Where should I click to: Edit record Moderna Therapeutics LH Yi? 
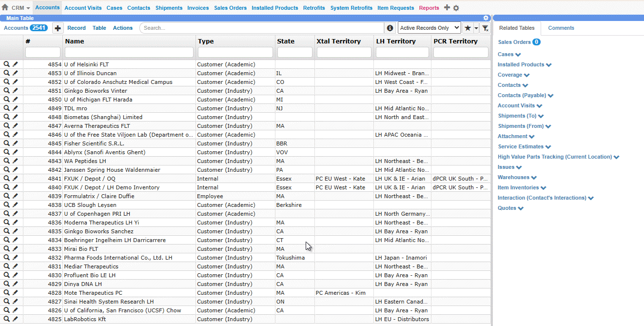coord(15,223)
